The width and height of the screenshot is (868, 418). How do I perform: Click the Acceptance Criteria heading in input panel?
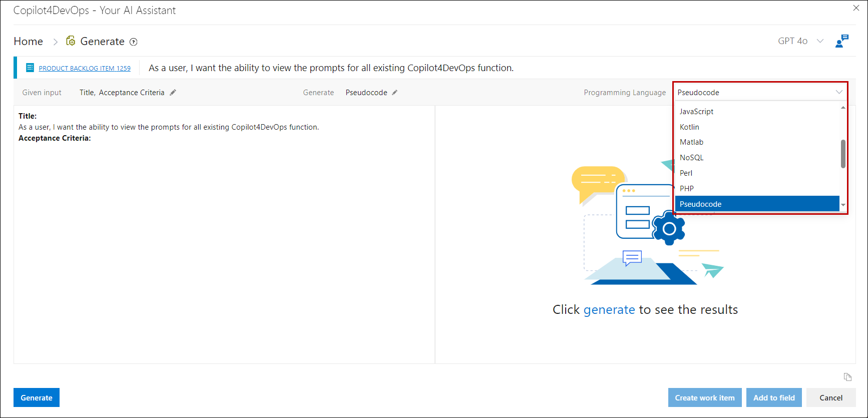[55, 138]
